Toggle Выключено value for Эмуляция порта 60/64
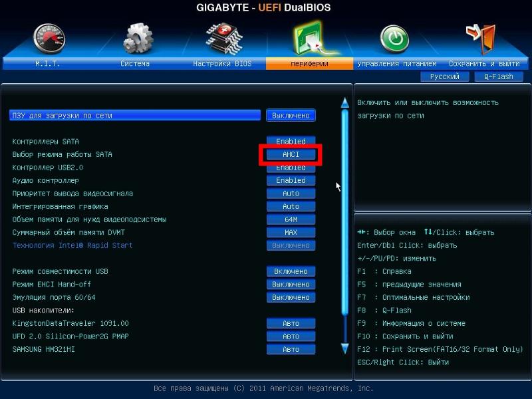532x399 pixels. pos(291,297)
